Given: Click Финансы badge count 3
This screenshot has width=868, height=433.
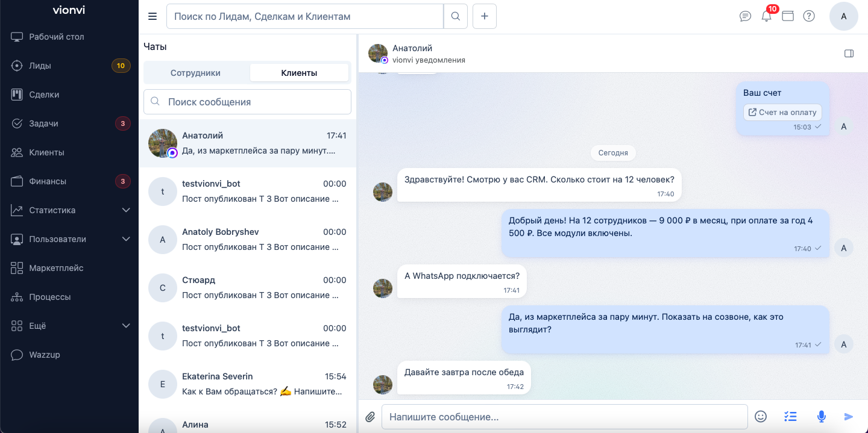Looking at the screenshot, I should (122, 181).
